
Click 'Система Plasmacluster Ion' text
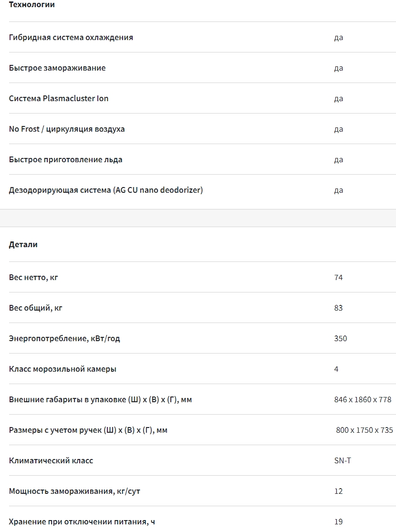point(59,98)
